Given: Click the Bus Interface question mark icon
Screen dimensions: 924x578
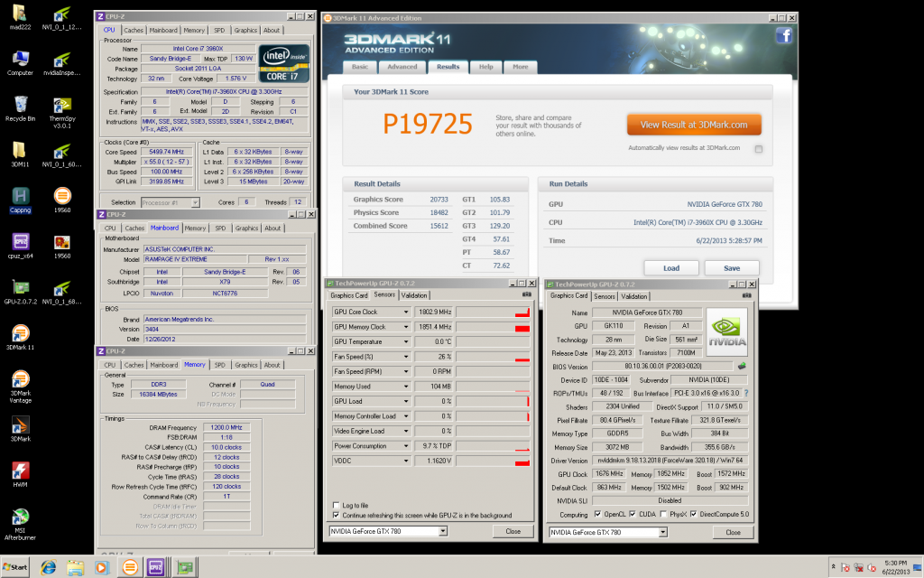Looking at the screenshot, I should (744, 394).
